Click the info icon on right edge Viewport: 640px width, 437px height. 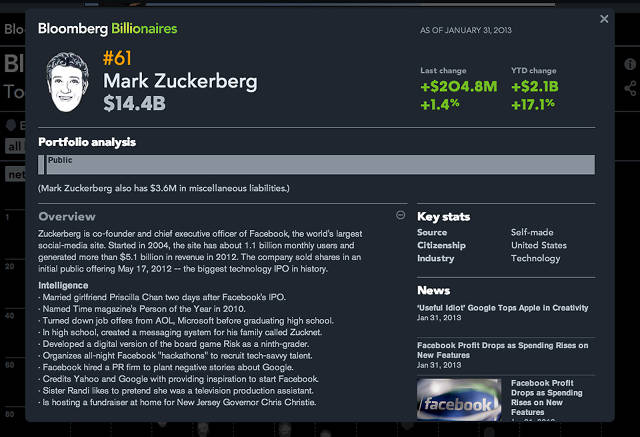pos(631,64)
